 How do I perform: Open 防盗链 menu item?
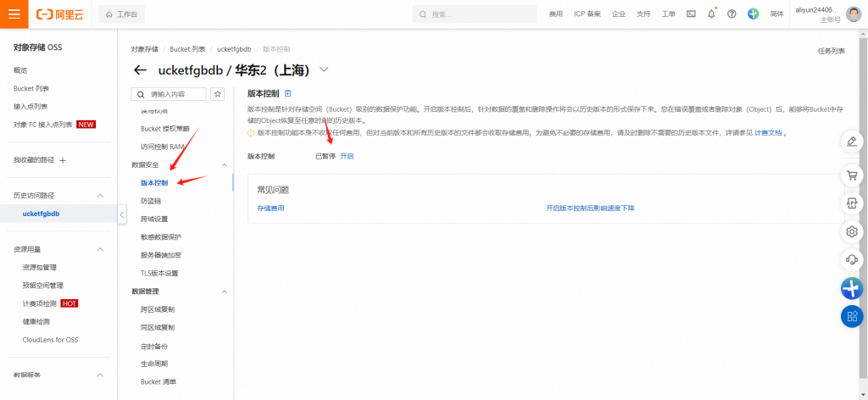coord(151,201)
